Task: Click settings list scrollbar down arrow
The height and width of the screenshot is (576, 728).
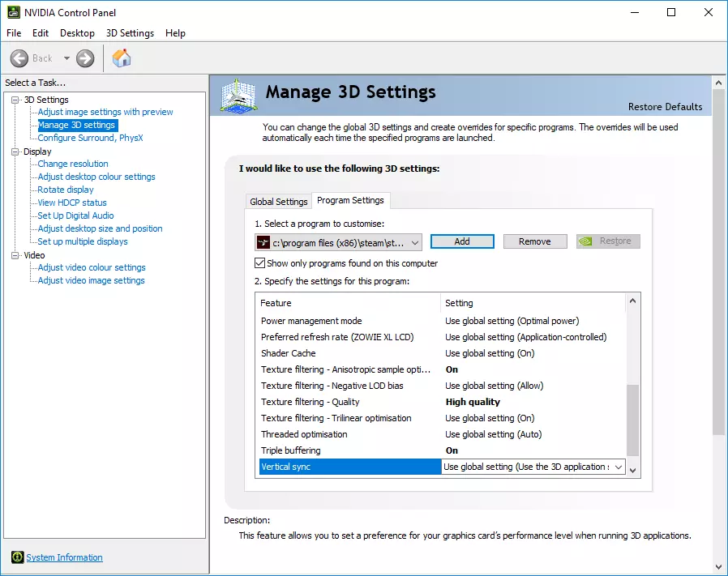Action: (x=632, y=470)
